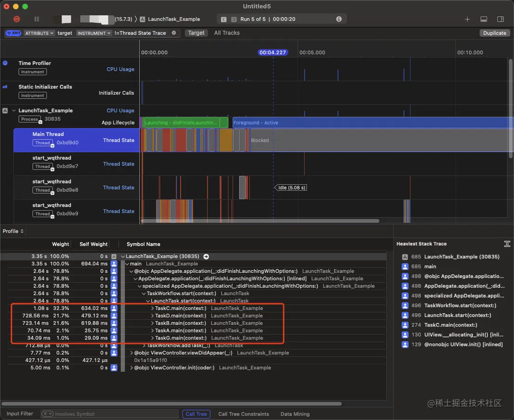Viewport: 514px width, 420px height.
Task: Collapse the LaunchTask_Example process track
Action: tap(14, 110)
